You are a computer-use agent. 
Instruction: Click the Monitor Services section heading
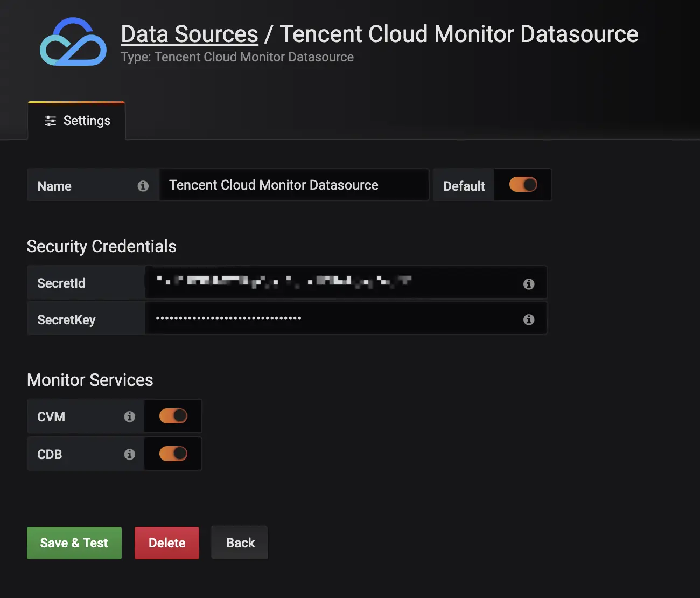tap(90, 380)
